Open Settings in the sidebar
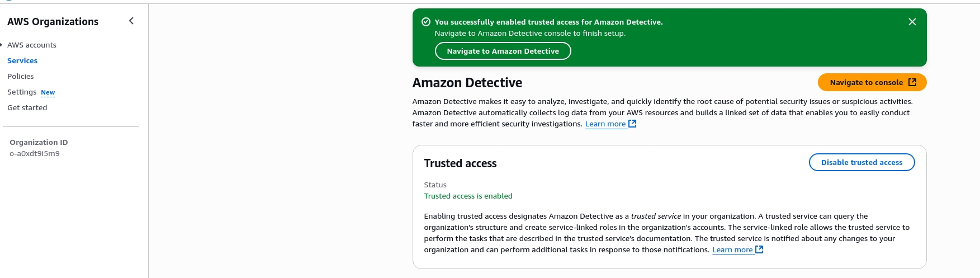This screenshot has height=278, width=980. click(x=22, y=92)
